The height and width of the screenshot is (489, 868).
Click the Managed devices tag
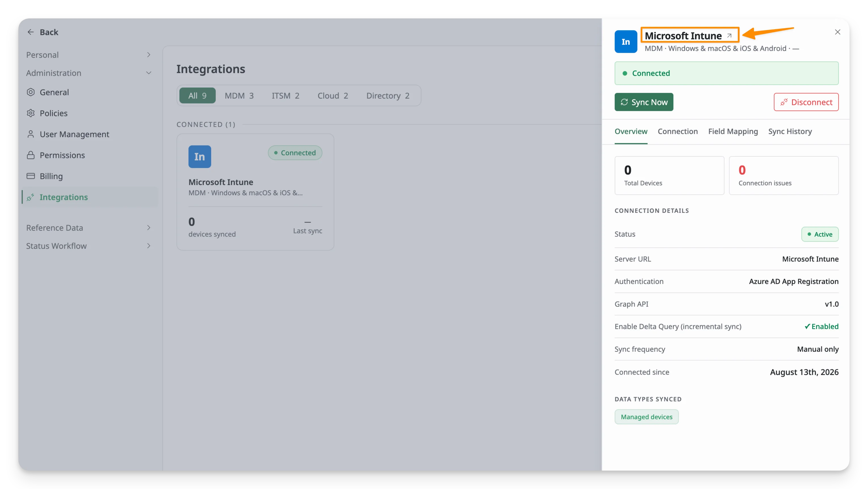pyautogui.click(x=646, y=417)
